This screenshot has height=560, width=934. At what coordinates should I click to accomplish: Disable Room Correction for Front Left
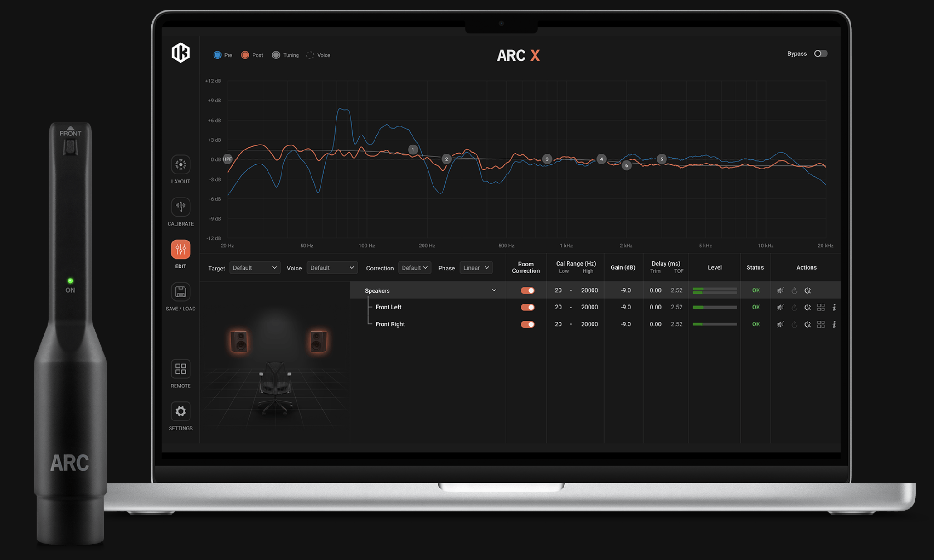click(x=527, y=308)
